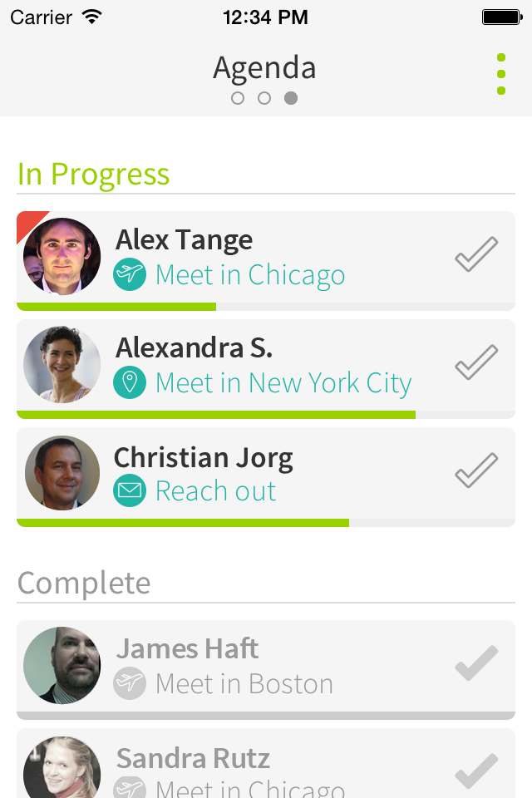The image size is (532, 798).
Task: Select the Christian Jorg avatar
Action: (x=62, y=472)
